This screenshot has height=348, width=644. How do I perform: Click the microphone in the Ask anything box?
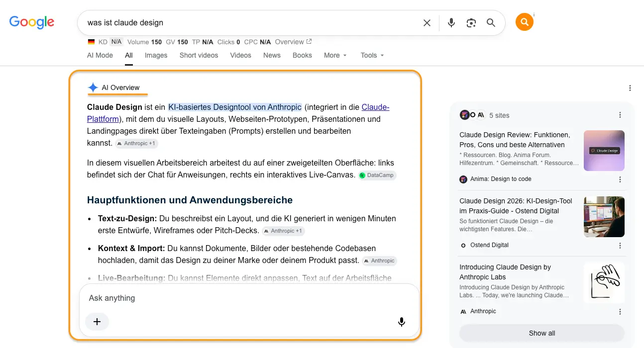coord(402,322)
